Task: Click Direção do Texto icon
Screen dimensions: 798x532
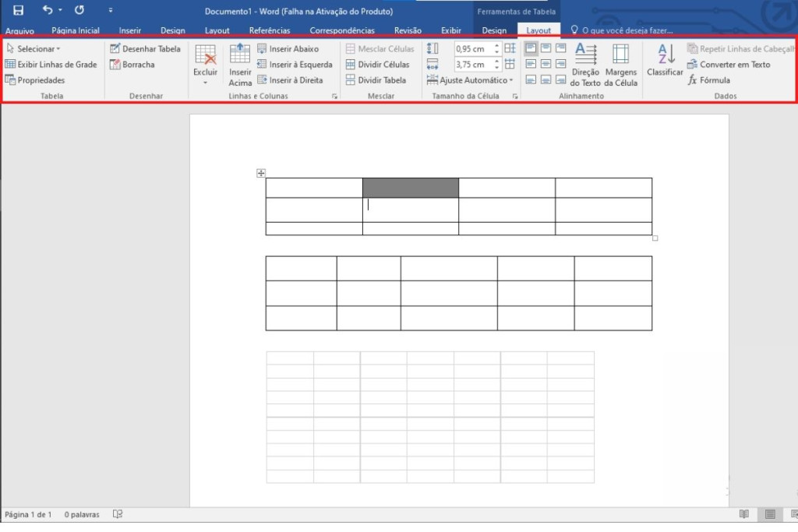Action: 585,64
